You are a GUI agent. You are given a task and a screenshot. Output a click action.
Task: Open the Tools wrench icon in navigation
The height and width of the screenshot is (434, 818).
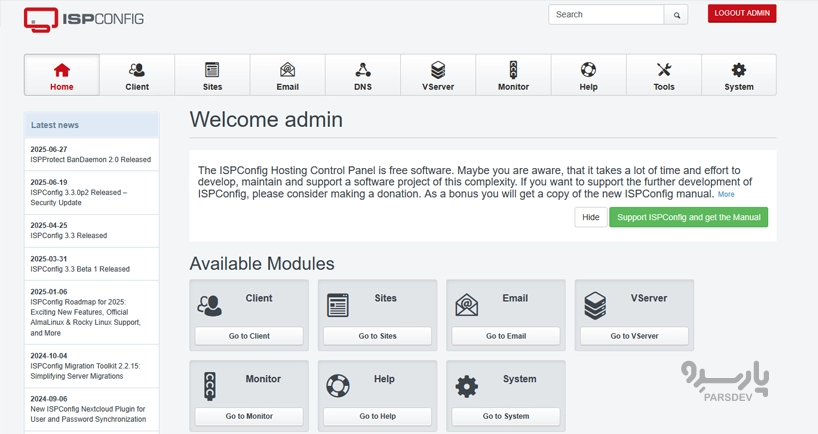[664, 69]
